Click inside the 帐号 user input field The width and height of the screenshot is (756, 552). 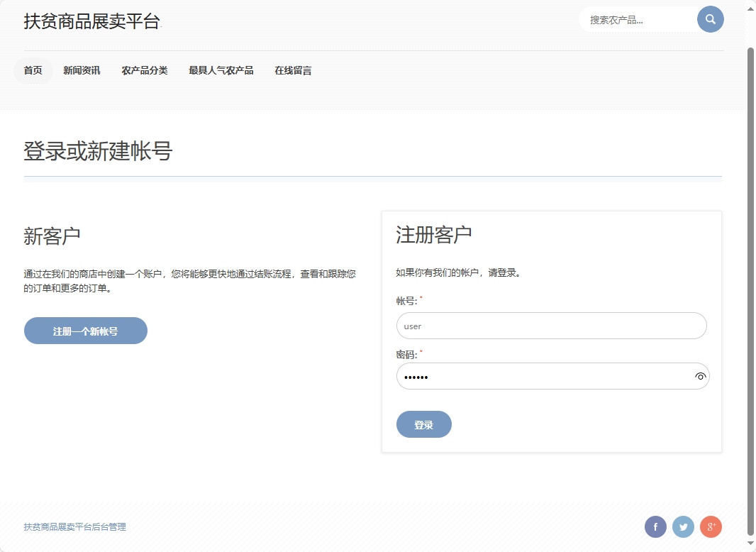[551, 326]
